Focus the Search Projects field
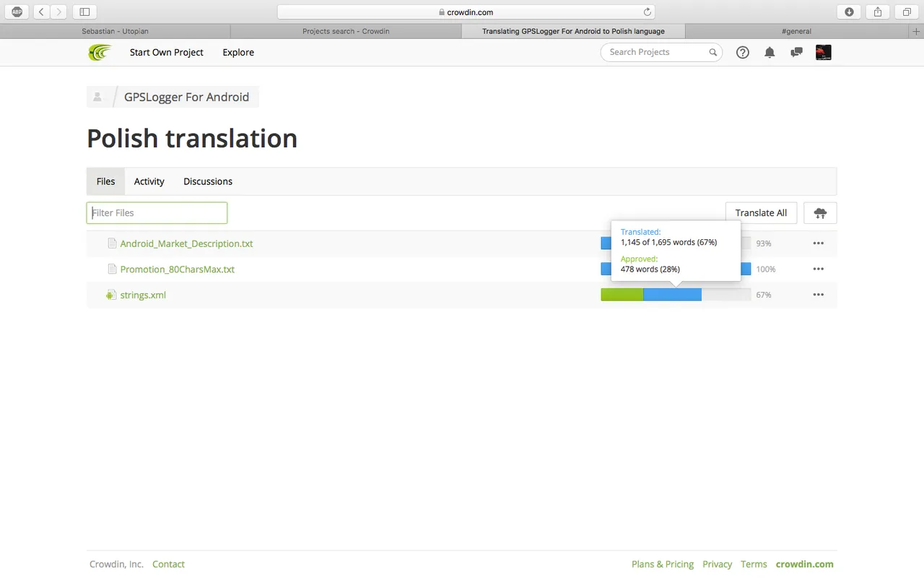The width and height of the screenshot is (924, 578). pyautogui.click(x=661, y=52)
